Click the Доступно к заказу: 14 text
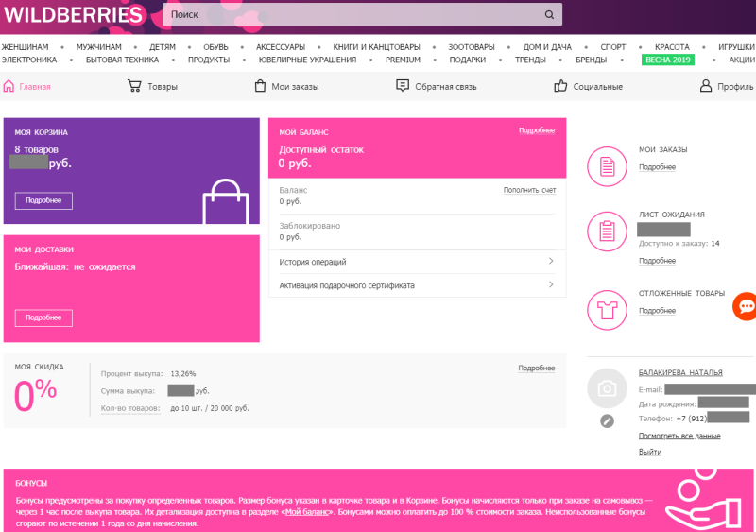This screenshot has width=756, height=532. coord(679,243)
